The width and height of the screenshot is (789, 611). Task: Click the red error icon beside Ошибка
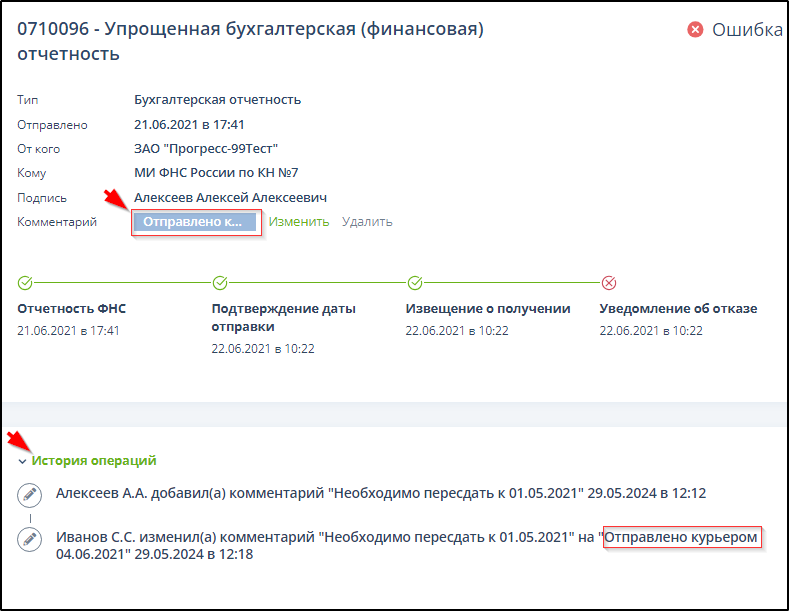pyautogui.click(x=695, y=30)
